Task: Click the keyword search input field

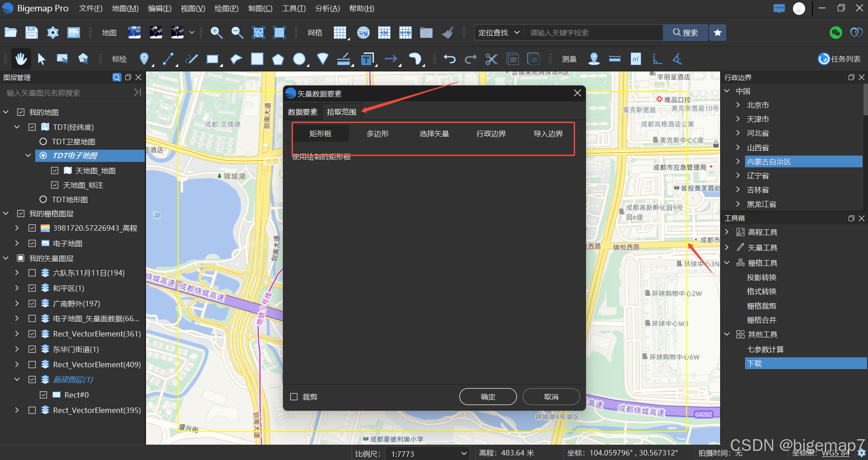Action: [594, 33]
